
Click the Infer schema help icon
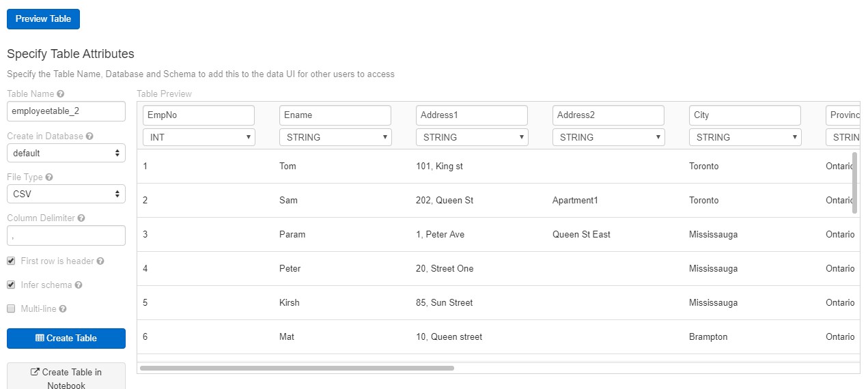[x=79, y=285]
